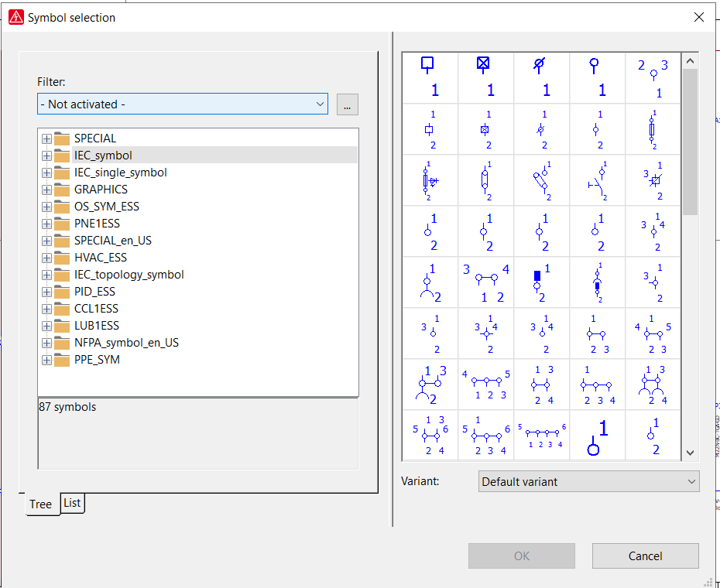Expand the NFPA_symbol_en_US tree node

46,343
